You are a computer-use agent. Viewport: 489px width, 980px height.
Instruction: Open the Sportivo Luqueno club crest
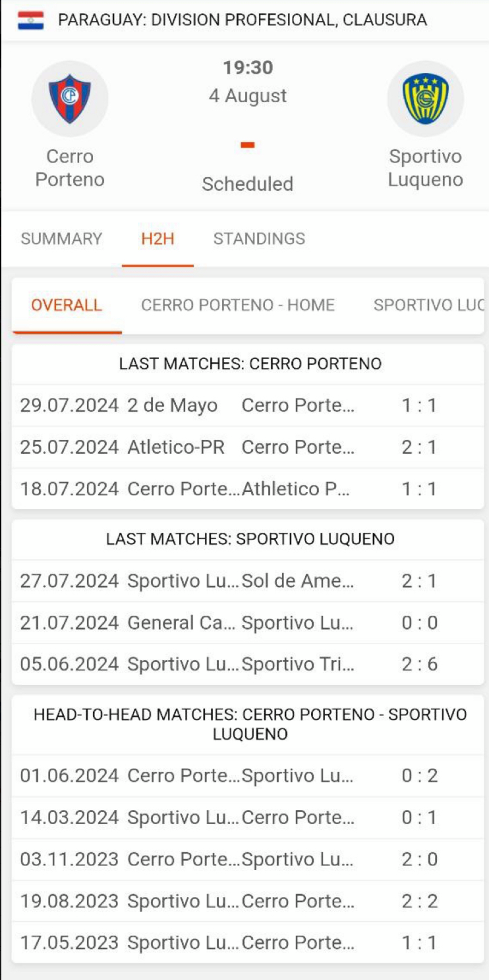click(x=426, y=98)
